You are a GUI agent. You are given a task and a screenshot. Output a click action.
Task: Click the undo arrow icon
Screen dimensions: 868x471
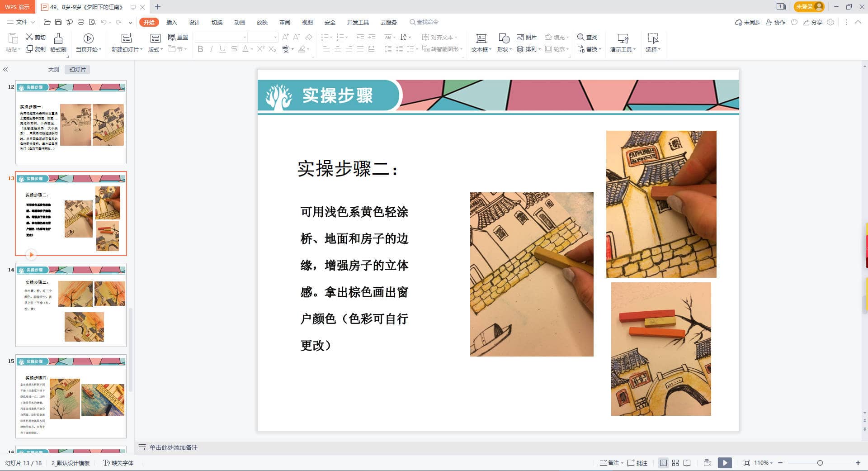104,22
